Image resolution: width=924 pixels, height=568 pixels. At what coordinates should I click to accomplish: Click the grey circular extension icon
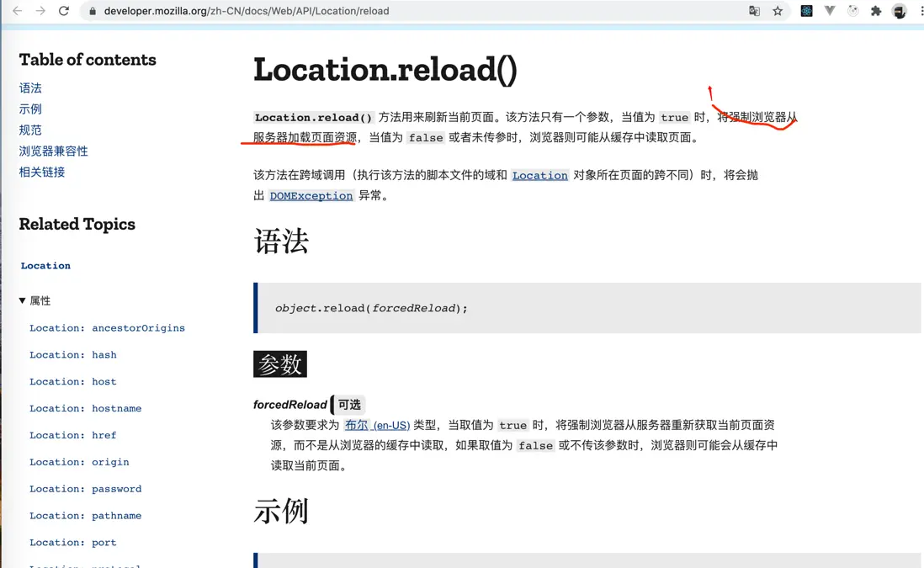852,11
